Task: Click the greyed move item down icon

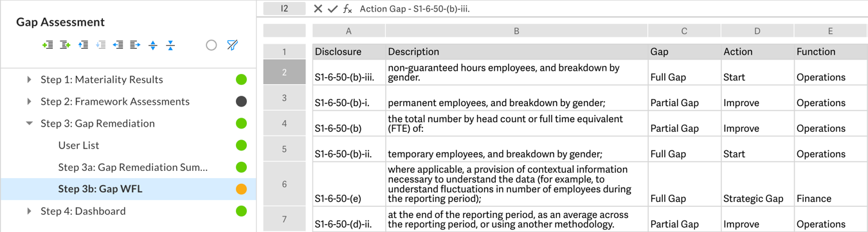Action: [x=100, y=45]
